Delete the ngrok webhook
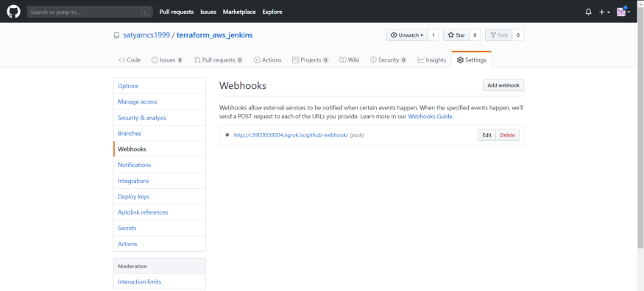The image size is (644, 291). click(507, 134)
